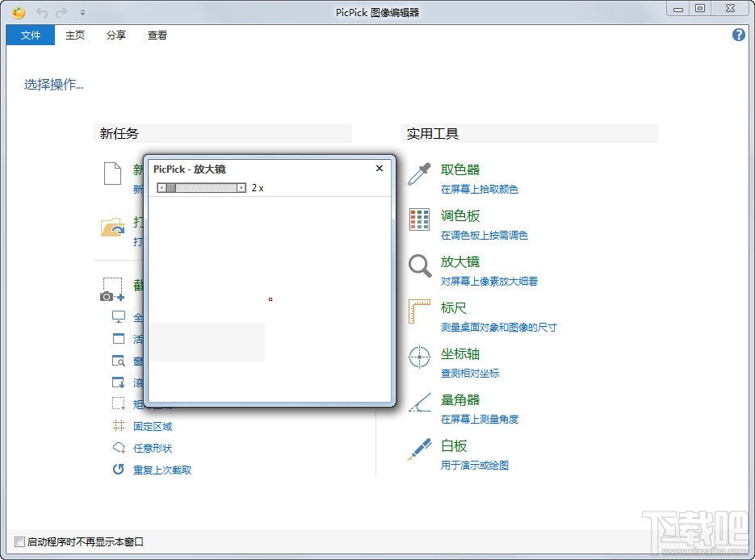Open the 调色板 palette tool

click(461, 215)
